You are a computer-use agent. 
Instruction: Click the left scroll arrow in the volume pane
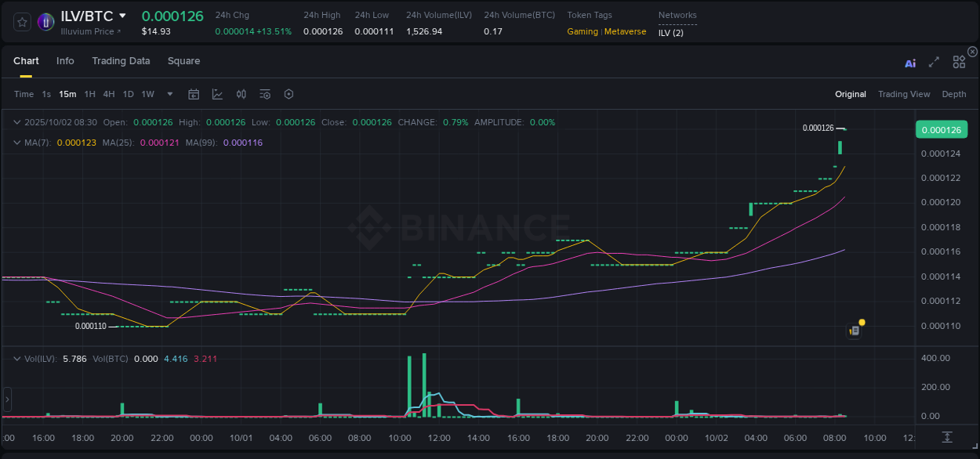pyautogui.click(x=6, y=400)
